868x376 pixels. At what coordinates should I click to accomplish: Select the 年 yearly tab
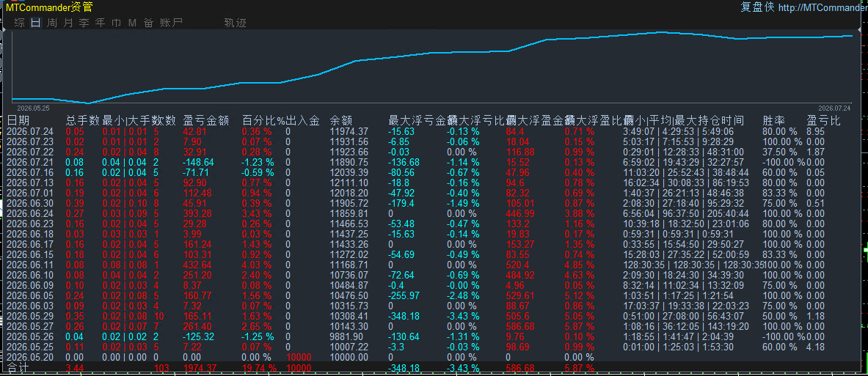[101, 23]
